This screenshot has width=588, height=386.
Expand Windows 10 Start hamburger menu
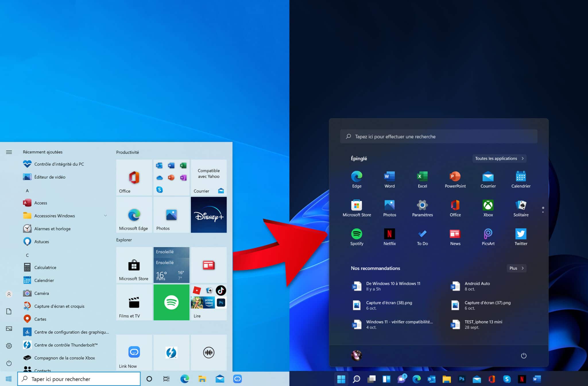tap(9, 152)
